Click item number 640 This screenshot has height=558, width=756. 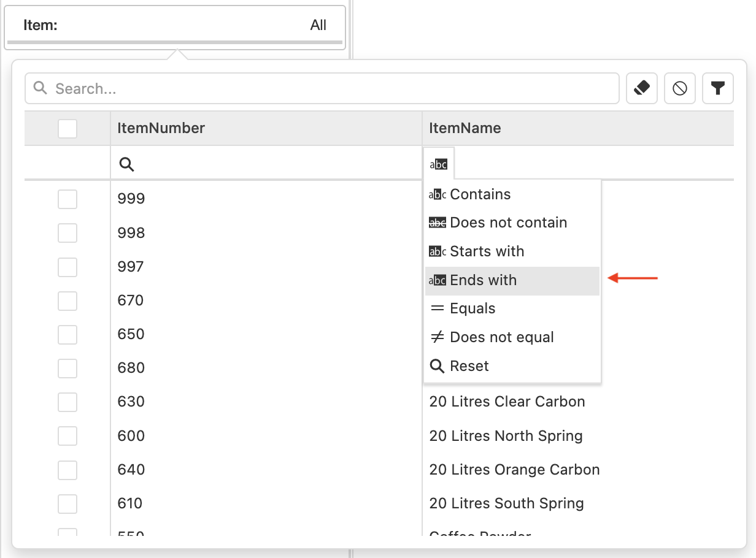coord(131,470)
